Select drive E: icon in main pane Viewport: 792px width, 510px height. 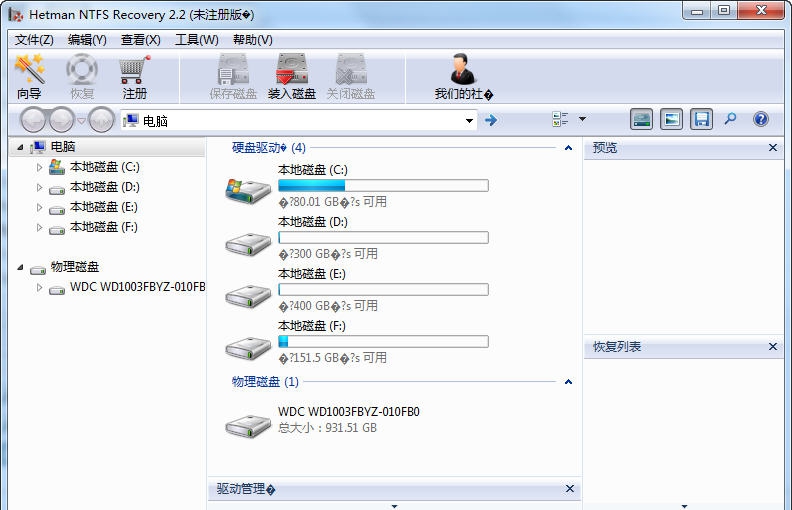click(248, 295)
